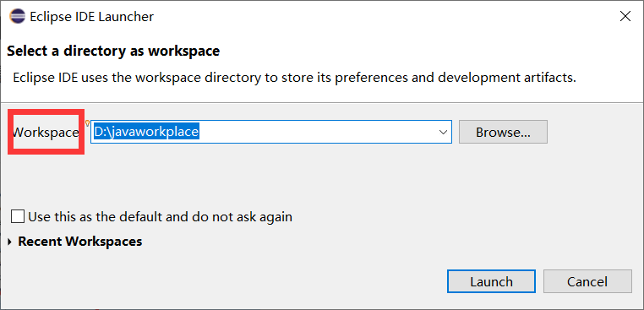Click empty title bar area beside title

tap(382, 17)
